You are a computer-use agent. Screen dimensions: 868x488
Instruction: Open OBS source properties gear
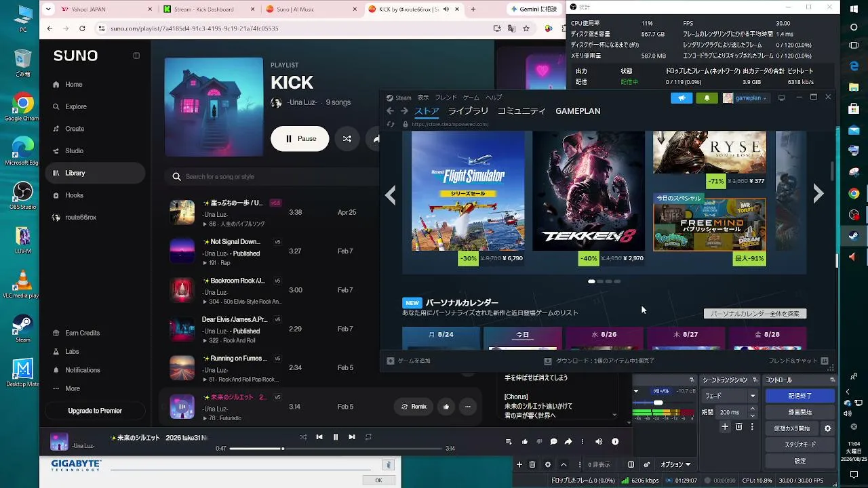[x=548, y=465]
